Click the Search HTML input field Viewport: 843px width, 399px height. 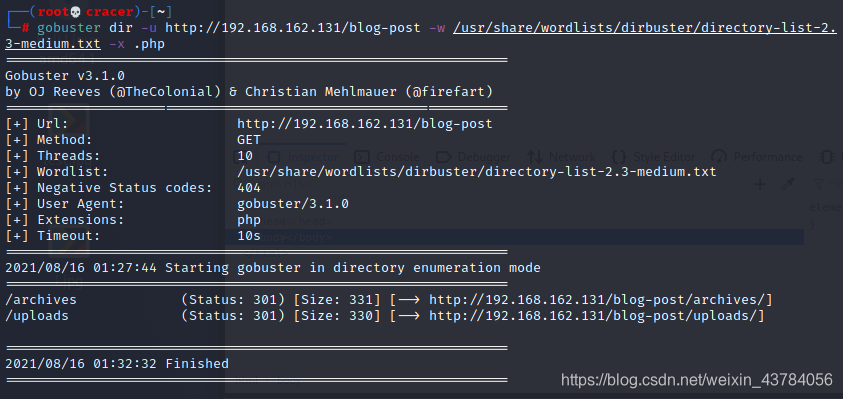click(484, 185)
